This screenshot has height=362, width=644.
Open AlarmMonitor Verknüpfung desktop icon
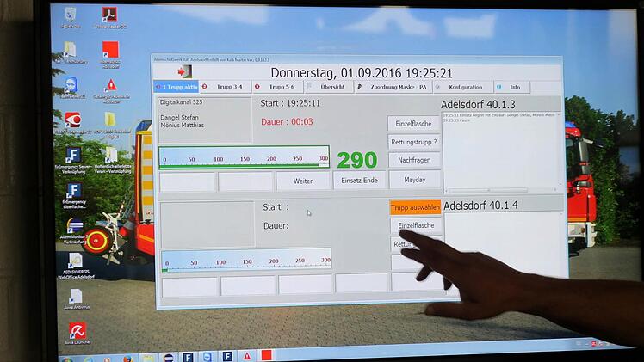[74, 231]
